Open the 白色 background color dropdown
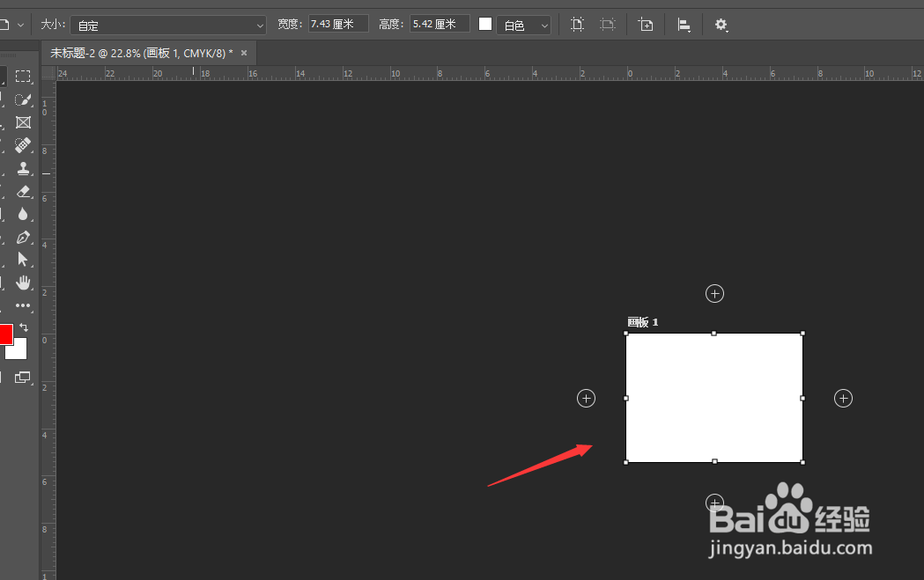The image size is (924, 580). [523, 26]
